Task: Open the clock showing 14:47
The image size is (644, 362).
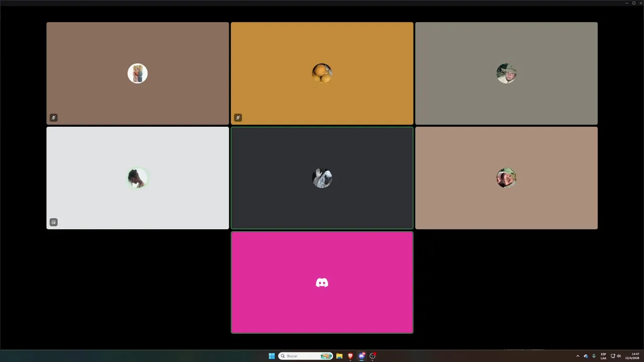Action: click(x=632, y=356)
